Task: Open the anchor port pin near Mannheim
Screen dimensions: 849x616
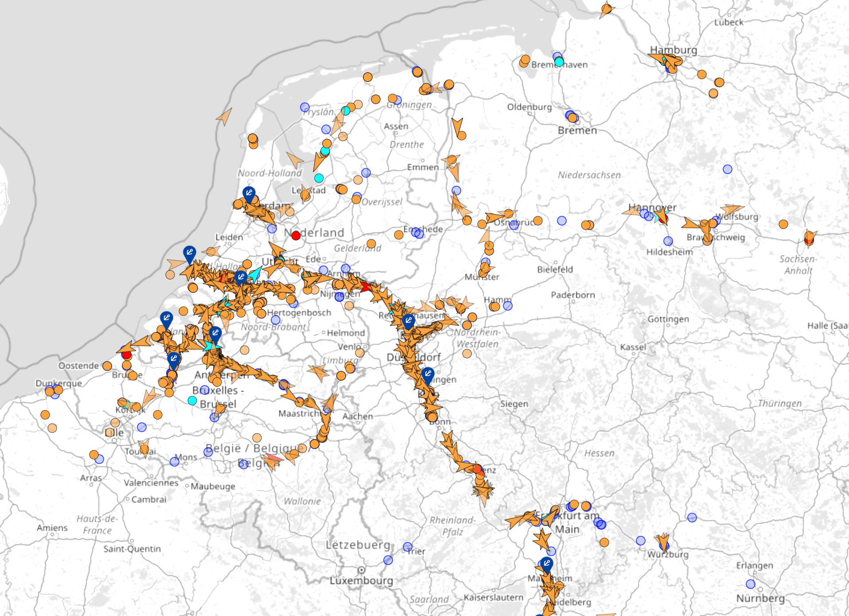Action: coord(547,564)
